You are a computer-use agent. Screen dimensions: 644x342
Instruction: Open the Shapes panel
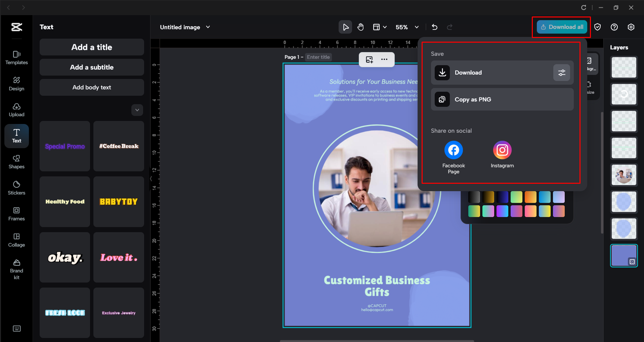tap(16, 162)
